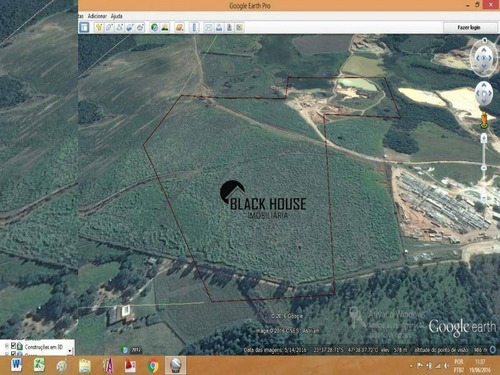This screenshot has width=500, height=375.
Task: Click the Action Center flag tray icon
Action: click(420, 366)
